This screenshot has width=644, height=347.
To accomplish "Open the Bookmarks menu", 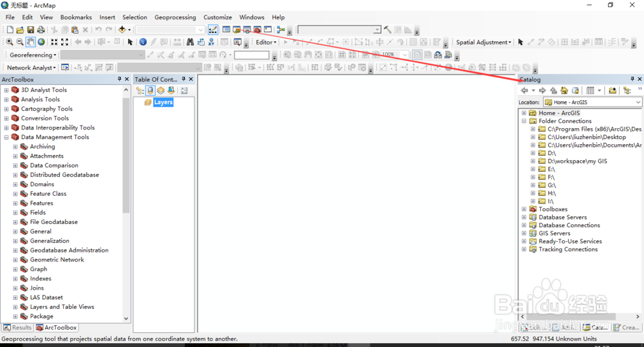I will point(76,17).
